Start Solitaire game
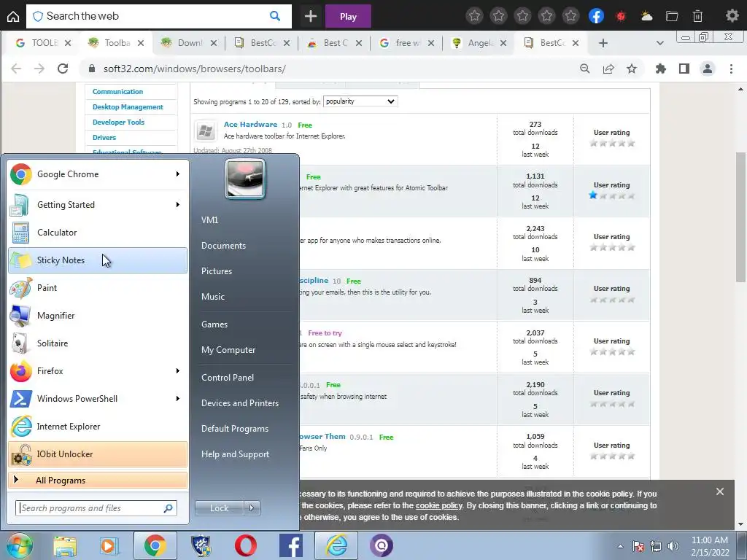This screenshot has height=560, width=747. [98, 343]
